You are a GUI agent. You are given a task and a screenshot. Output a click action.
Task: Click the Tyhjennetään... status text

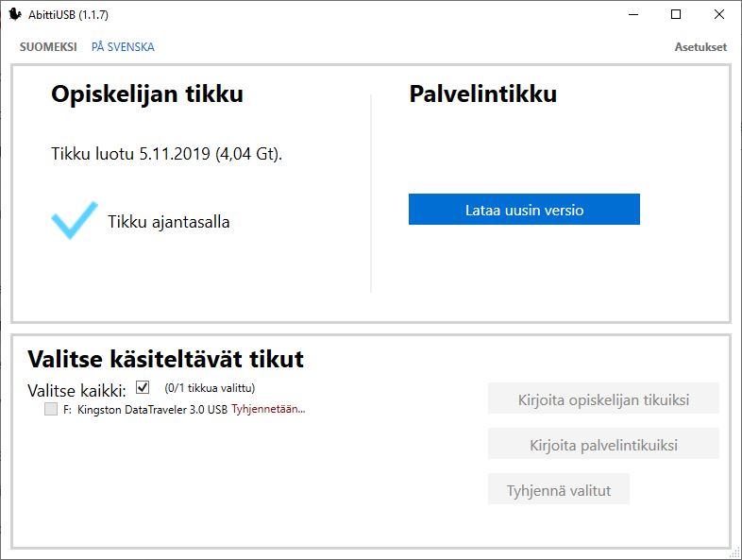click(268, 410)
